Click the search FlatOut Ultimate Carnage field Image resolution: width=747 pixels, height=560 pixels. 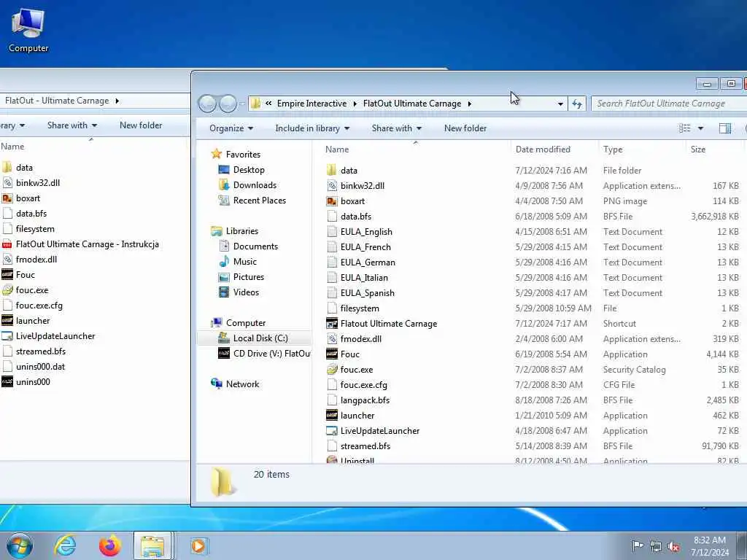click(669, 104)
